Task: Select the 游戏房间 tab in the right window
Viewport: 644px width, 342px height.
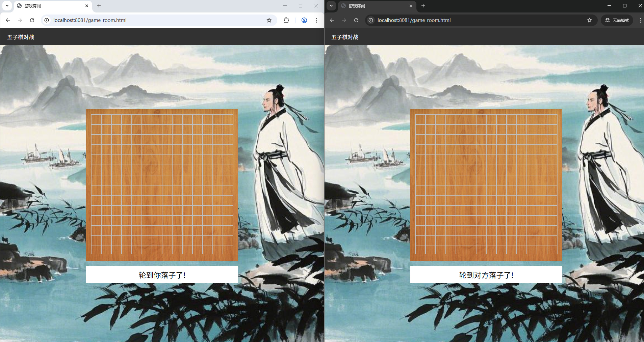Action: point(377,6)
